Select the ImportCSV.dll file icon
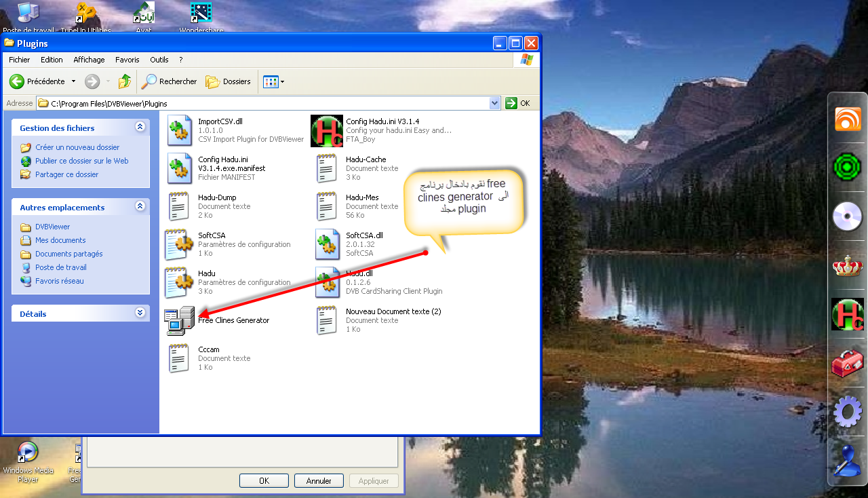 tap(180, 130)
